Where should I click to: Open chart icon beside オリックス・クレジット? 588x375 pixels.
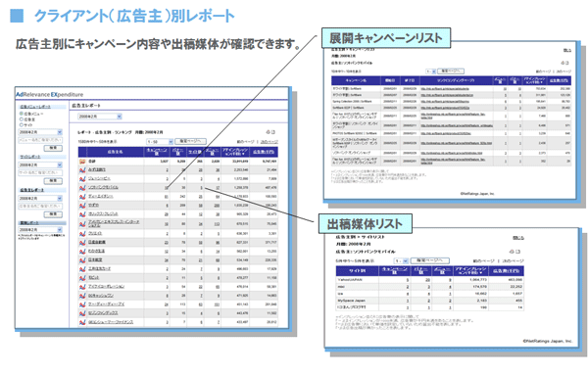tap(82, 214)
